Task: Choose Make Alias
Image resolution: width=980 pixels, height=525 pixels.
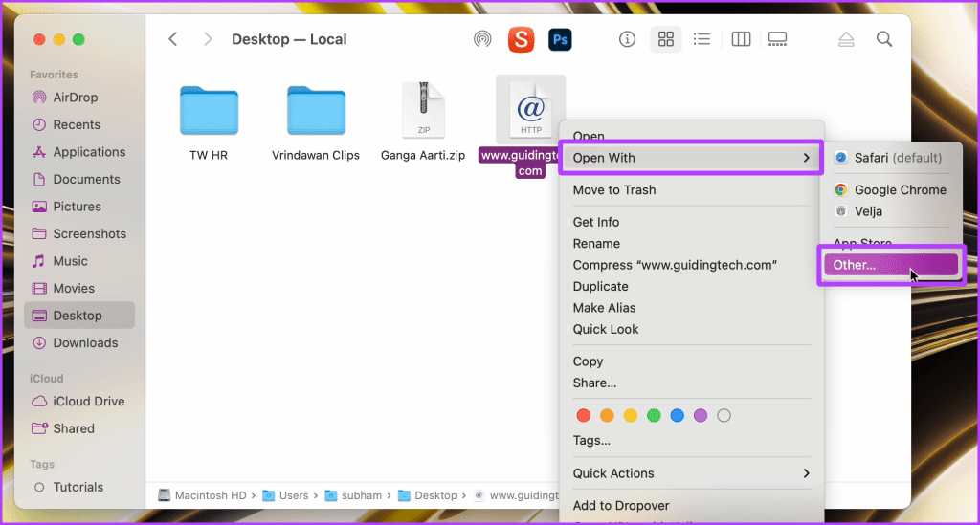Action: point(691,308)
